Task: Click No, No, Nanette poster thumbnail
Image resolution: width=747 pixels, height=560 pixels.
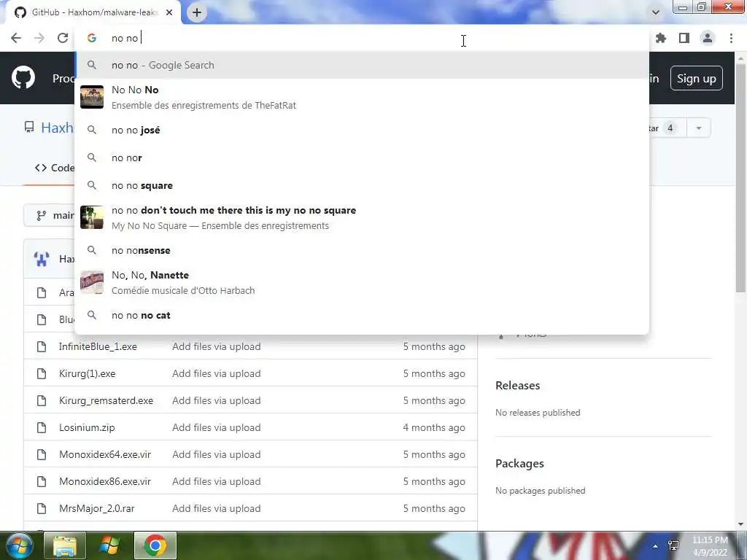Action: tap(92, 282)
